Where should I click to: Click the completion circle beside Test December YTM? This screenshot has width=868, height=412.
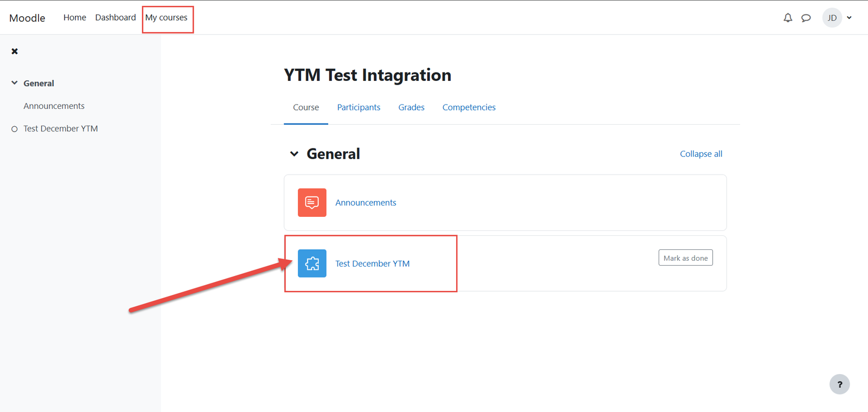[15, 129]
